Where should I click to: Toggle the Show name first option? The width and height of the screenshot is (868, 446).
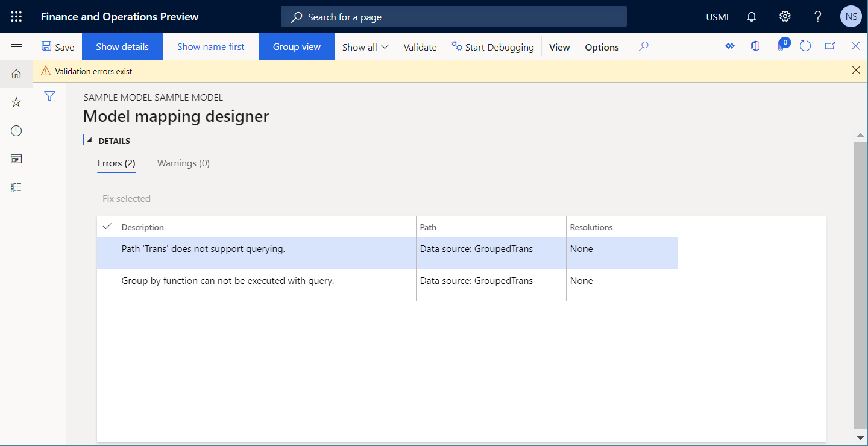point(210,46)
